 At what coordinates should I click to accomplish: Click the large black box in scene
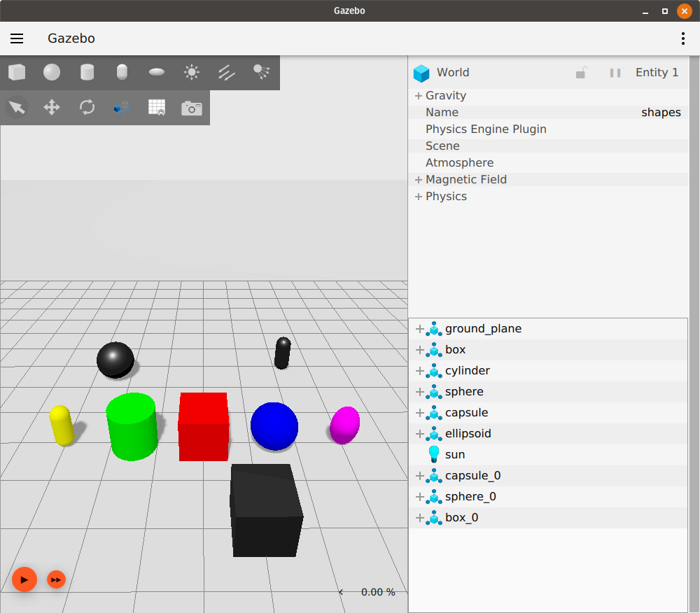coord(267,510)
